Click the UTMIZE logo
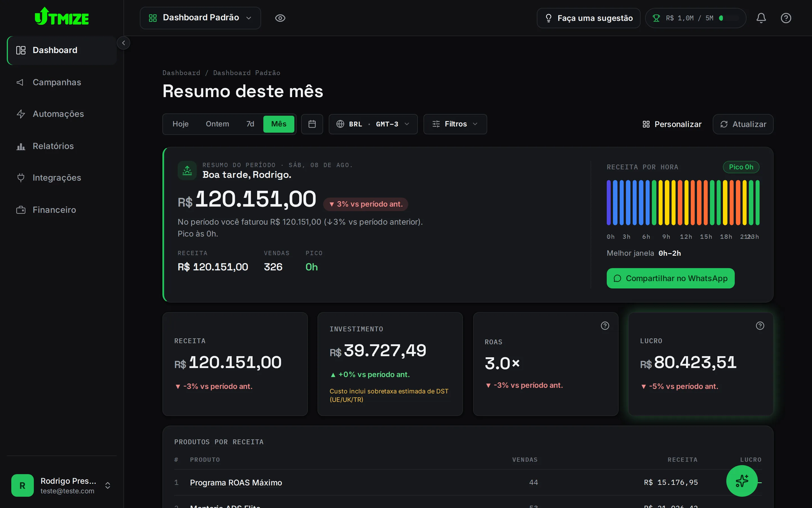The image size is (812, 508). tap(62, 16)
